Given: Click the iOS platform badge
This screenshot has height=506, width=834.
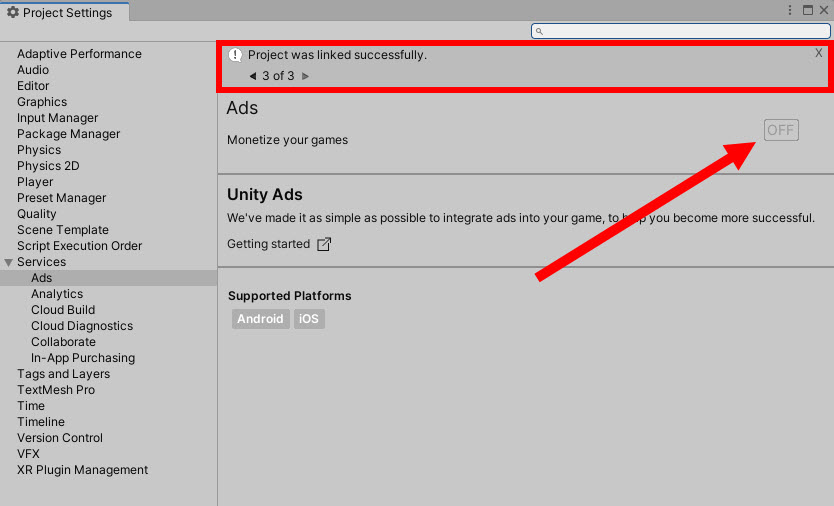Looking at the screenshot, I should tap(309, 319).
